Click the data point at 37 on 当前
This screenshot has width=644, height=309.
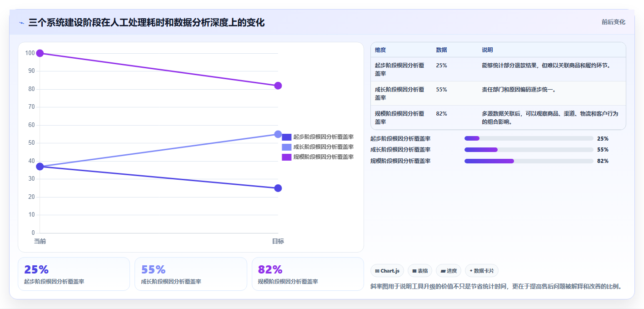[x=40, y=167]
